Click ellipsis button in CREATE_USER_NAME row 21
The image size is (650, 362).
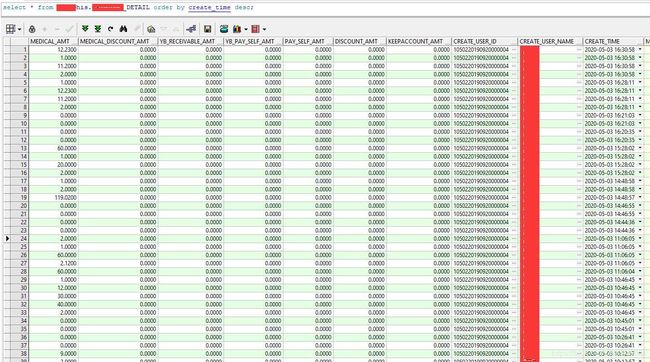tap(579, 214)
